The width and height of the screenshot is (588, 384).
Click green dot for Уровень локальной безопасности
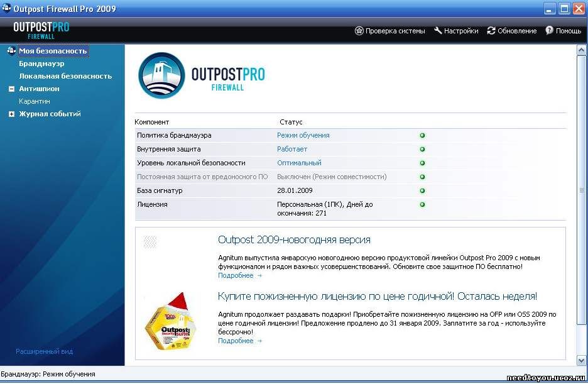[422, 163]
